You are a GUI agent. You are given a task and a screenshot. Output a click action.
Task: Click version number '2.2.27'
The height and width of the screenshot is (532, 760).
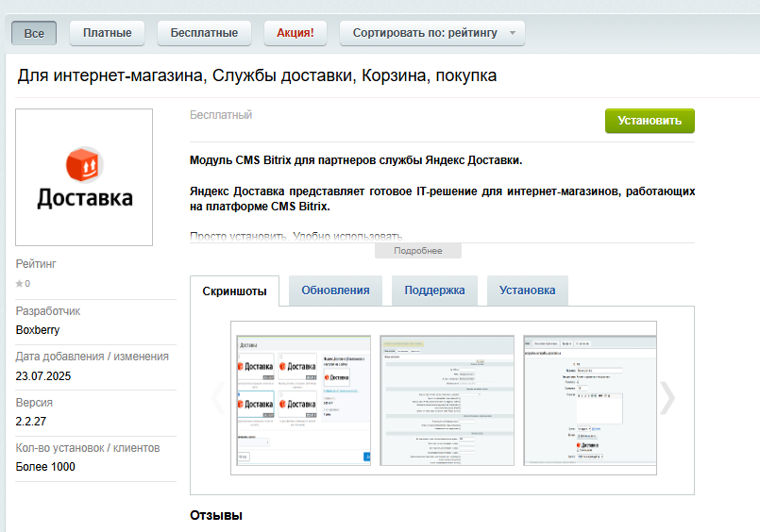[x=31, y=422]
